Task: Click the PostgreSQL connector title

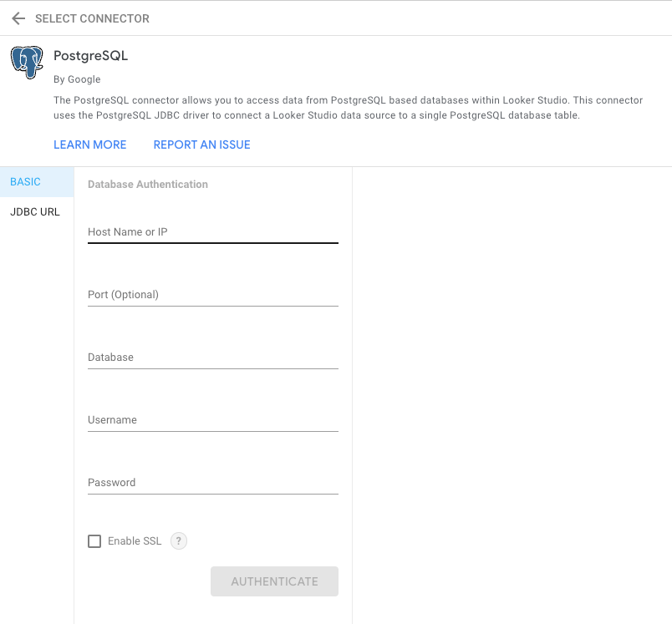Action: pyautogui.click(x=90, y=56)
